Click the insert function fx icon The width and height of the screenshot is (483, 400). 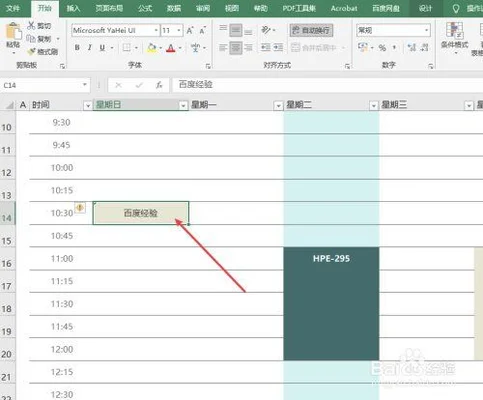click(159, 85)
